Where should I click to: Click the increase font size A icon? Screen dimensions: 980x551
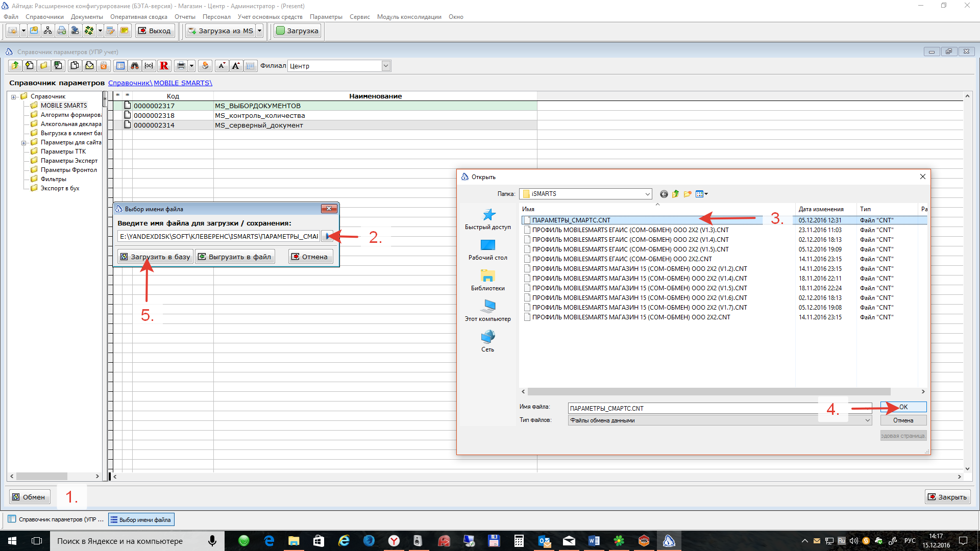point(236,65)
